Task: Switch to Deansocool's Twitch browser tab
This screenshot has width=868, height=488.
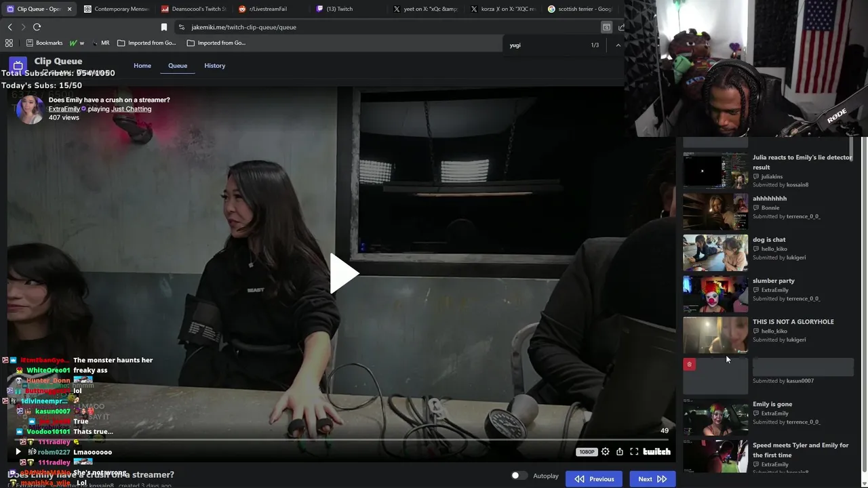Action: point(193,9)
